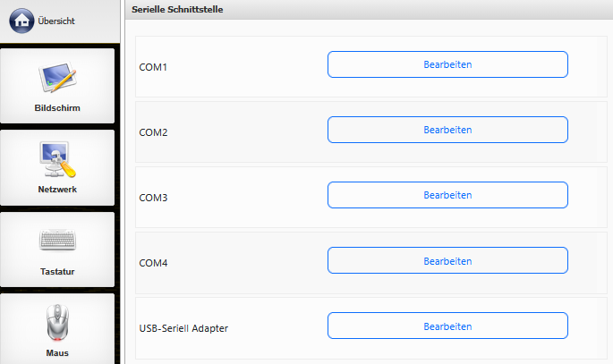Select the COM4 row label
613x364 pixels.
coord(154,263)
